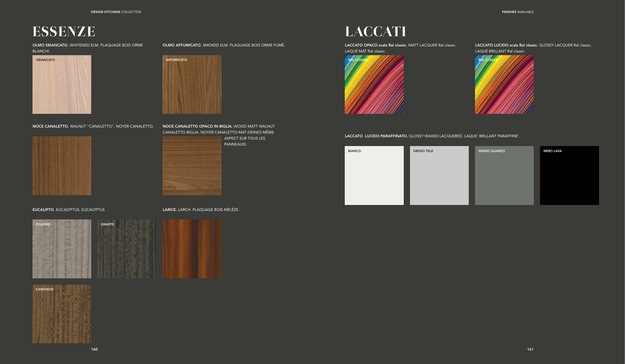Click the Polvere eucalyptus sample
The width and height of the screenshot is (625, 364).
[62, 249]
